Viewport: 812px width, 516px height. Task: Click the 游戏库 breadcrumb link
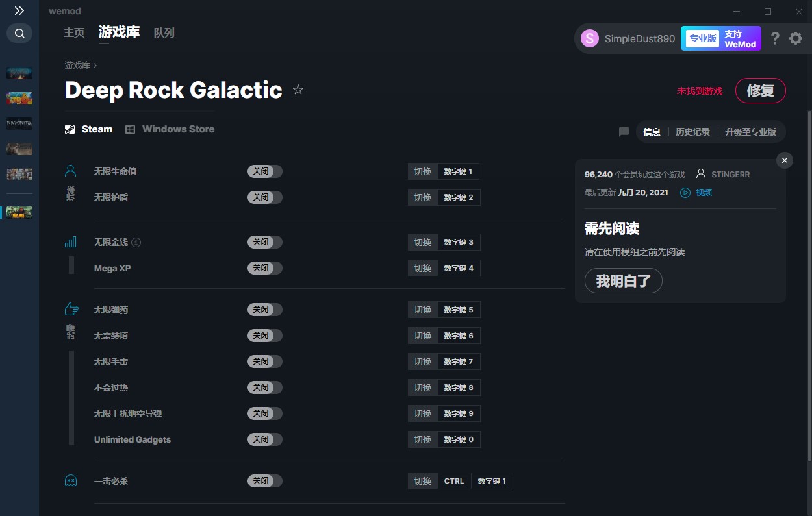(77, 65)
